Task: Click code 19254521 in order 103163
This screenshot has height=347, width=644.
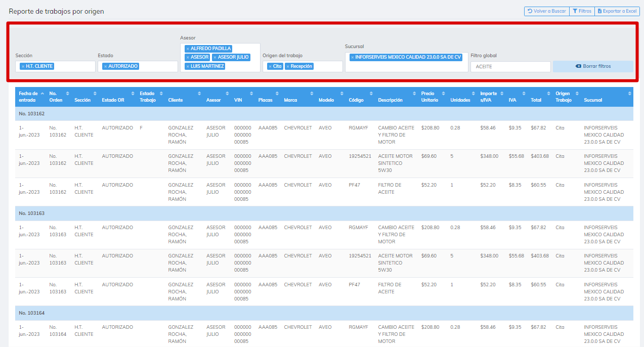Action: pyautogui.click(x=360, y=256)
